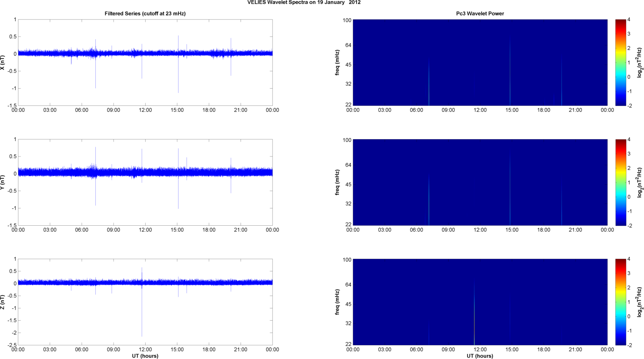The height and width of the screenshot is (359, 644).
Task: Click the 15:00 tick under the top spectrogram
Action: click(512, 110)
